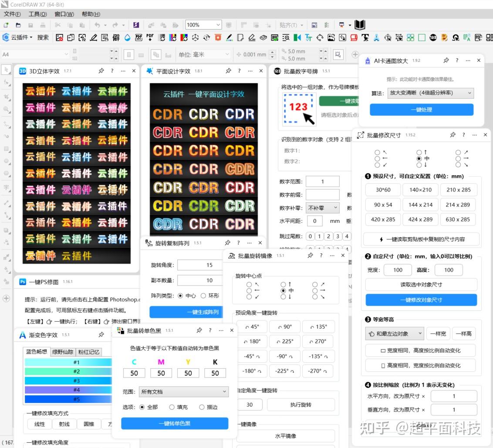Click the 90° preset rotation button

tap(285, 327)
